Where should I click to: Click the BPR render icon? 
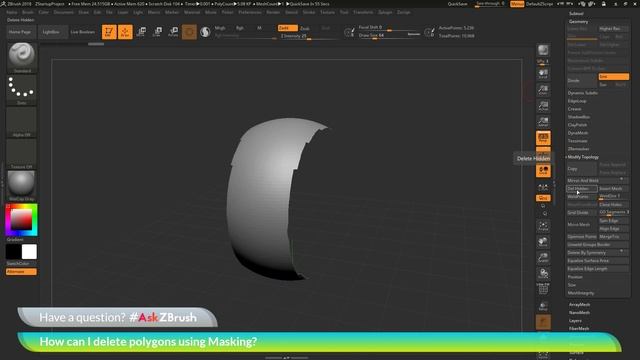[543, 50]
